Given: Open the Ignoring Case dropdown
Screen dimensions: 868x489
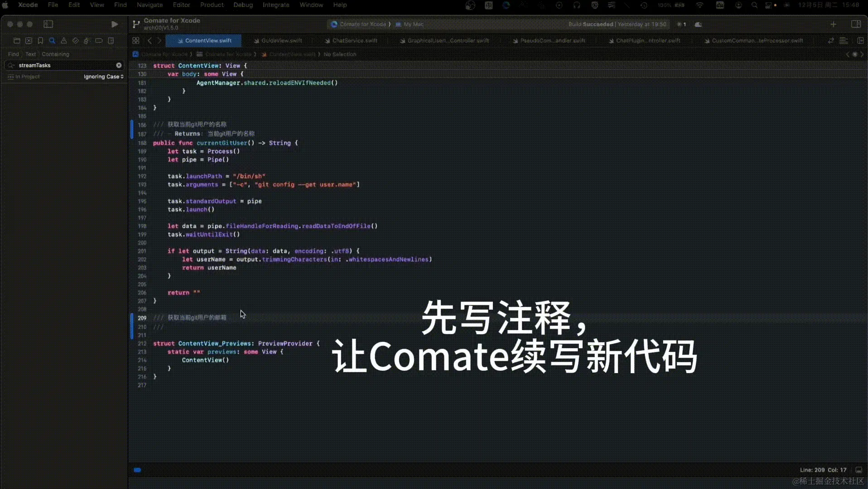Looking at the screenshot, I should pos(103,77).
